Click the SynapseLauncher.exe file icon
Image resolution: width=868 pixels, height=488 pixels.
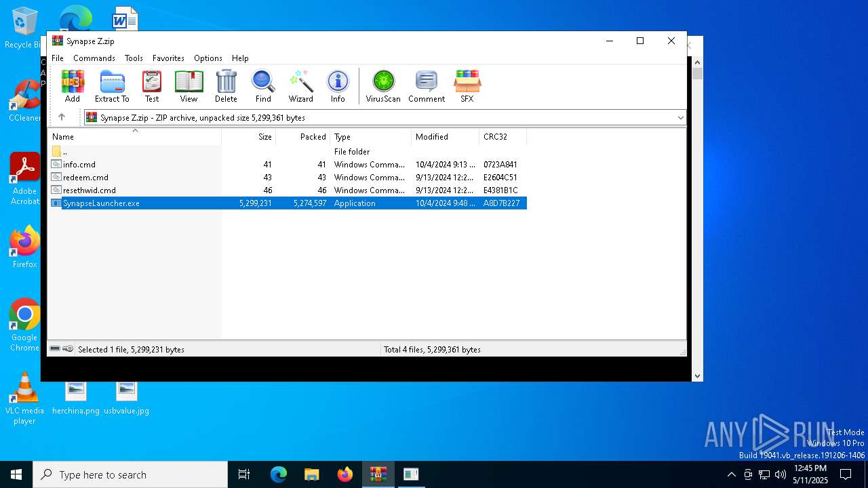coord(56,203)
